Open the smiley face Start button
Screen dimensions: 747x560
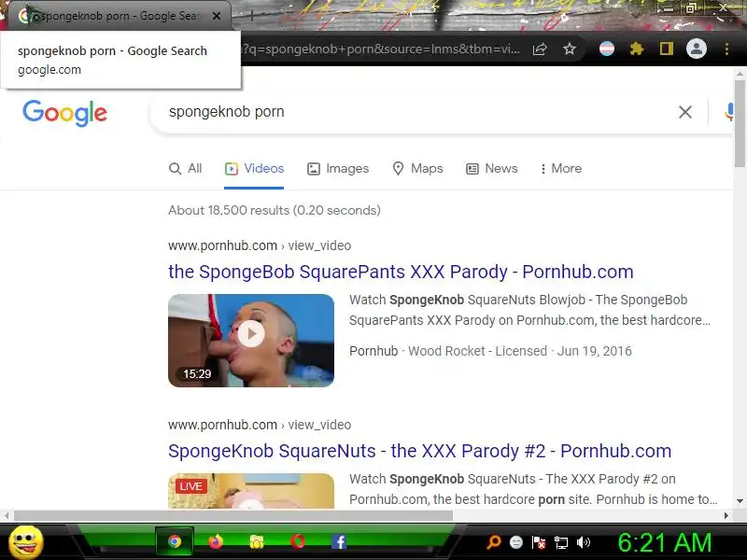pyautogui.click(x=26, y=542)
